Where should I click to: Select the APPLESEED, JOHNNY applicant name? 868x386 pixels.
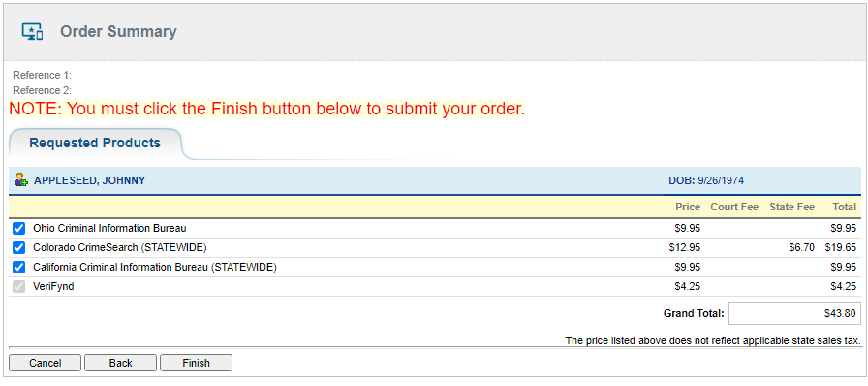tap(90, 180)
